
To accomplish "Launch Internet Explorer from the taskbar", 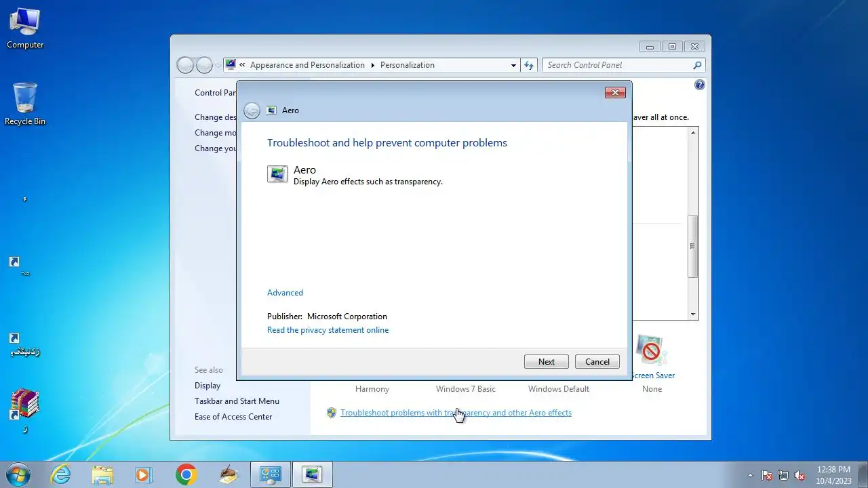I will pyautogui.click(x=61, y=474).
